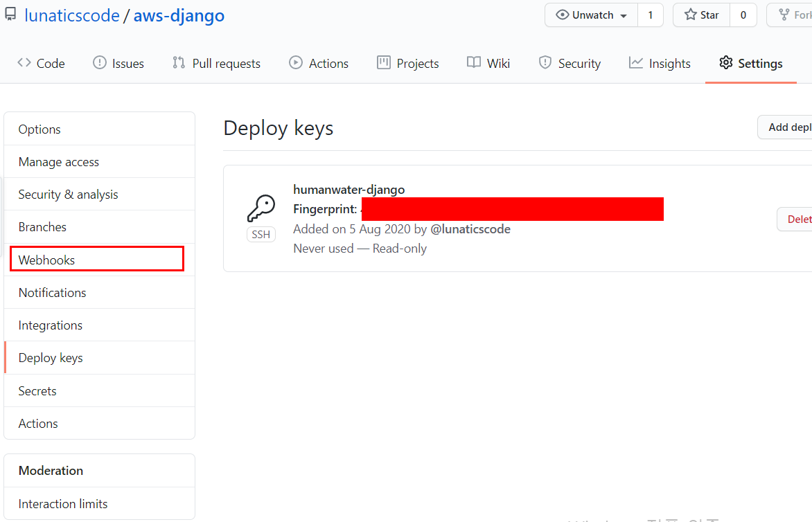Open the Actions tab in the top navigation
Image resolution: width=812 pixels, height=522 pixels.
(x=319, y=63)
